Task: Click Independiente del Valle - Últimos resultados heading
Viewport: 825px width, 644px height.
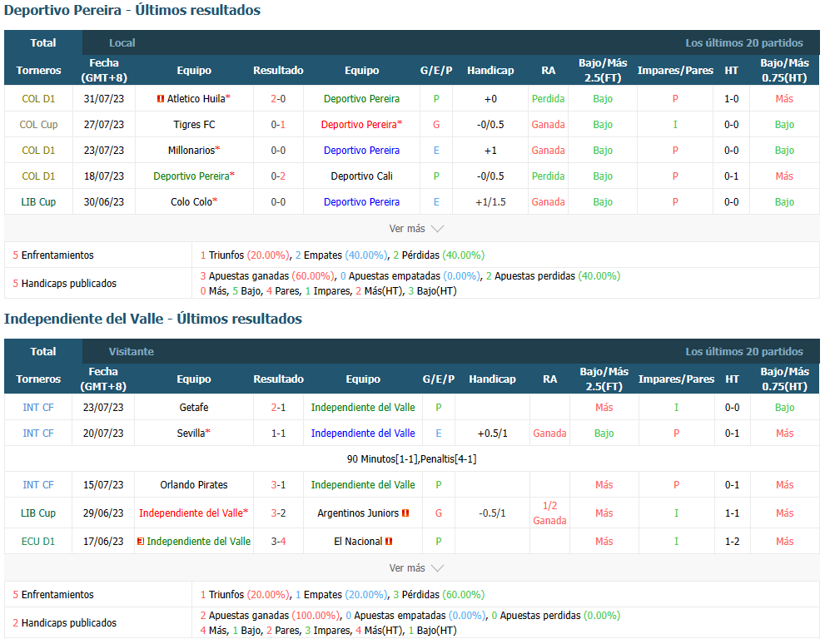Action: point(153,320)
